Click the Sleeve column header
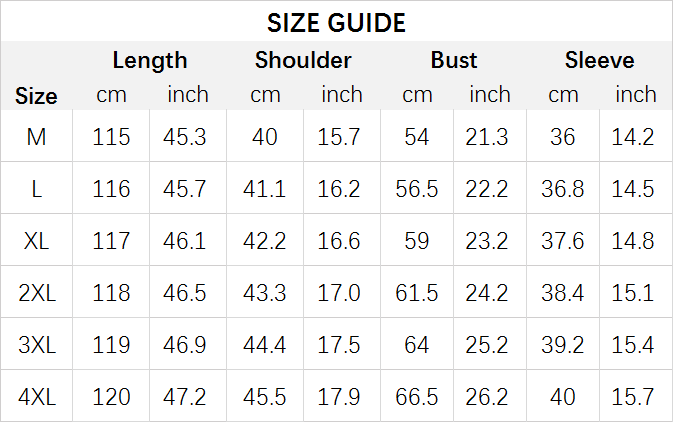Screen dimensions: 674x423 tap(599, 60)
